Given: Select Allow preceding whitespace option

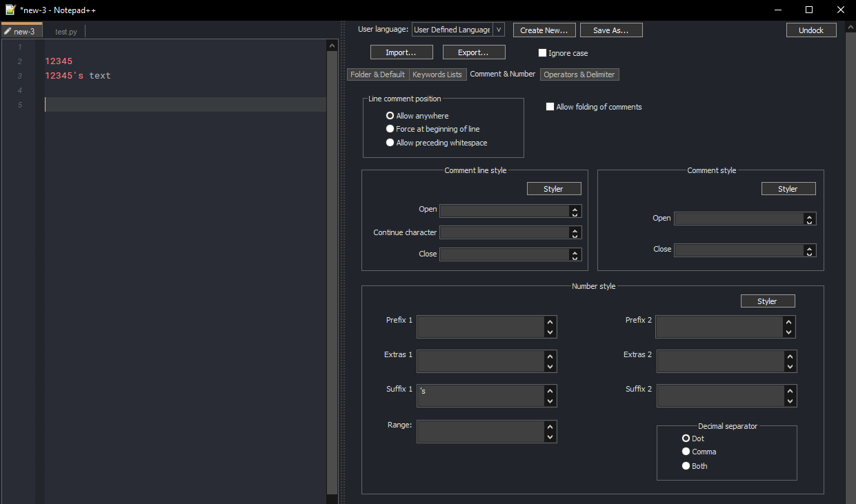Looking at the screenshot, I should point(390,143).
